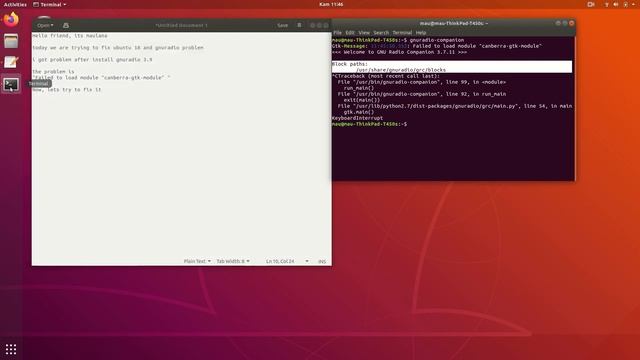The image size is (640, 360).
Task: Click the Terminal icon in the dock
Action: pyautogui.click(x=11, y=84)
